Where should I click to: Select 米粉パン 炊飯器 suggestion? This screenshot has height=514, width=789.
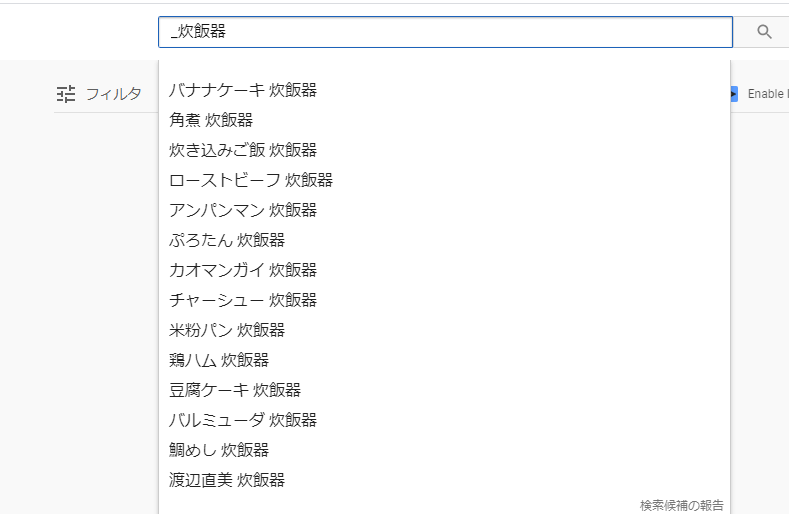coord(444,330)
